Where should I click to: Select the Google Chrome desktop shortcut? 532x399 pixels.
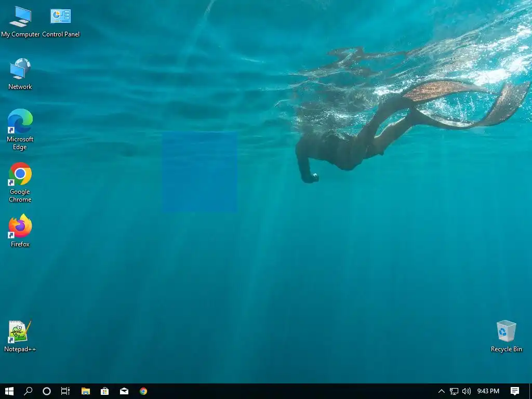click(x=20, y=182)
